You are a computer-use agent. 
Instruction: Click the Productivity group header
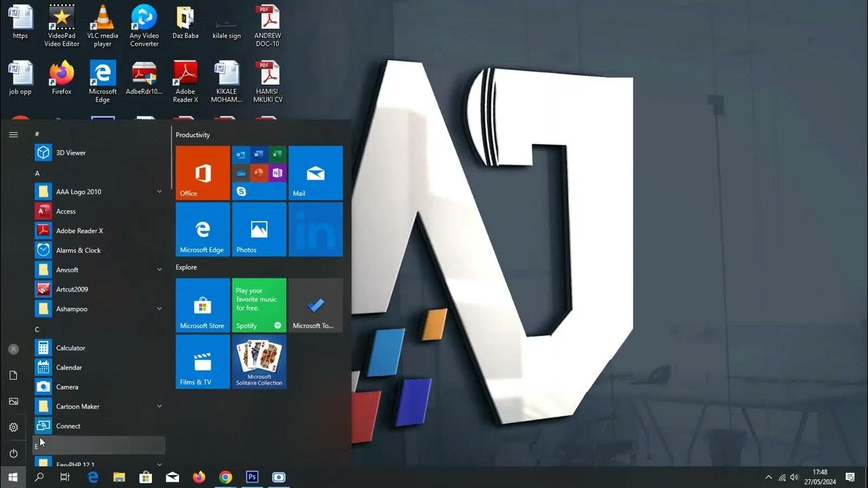(193, 135)
